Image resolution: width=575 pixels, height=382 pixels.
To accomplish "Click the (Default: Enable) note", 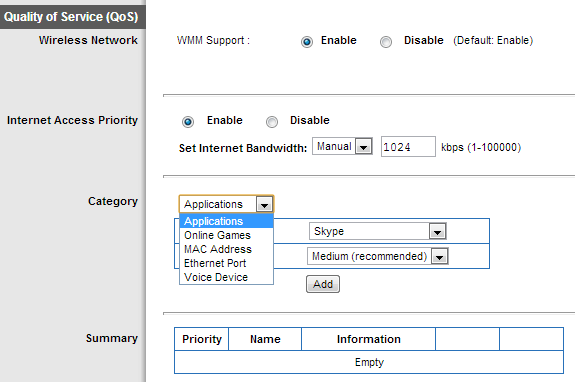I will click(x=493, y=40).
